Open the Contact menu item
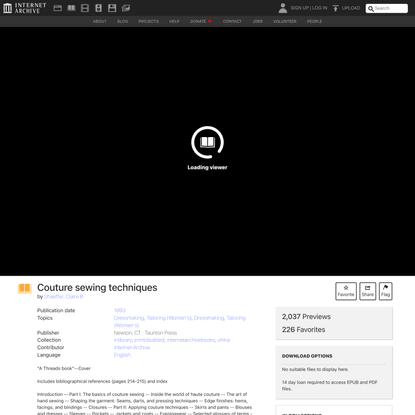This screenshot has height=415, width=415. point(232,21)
